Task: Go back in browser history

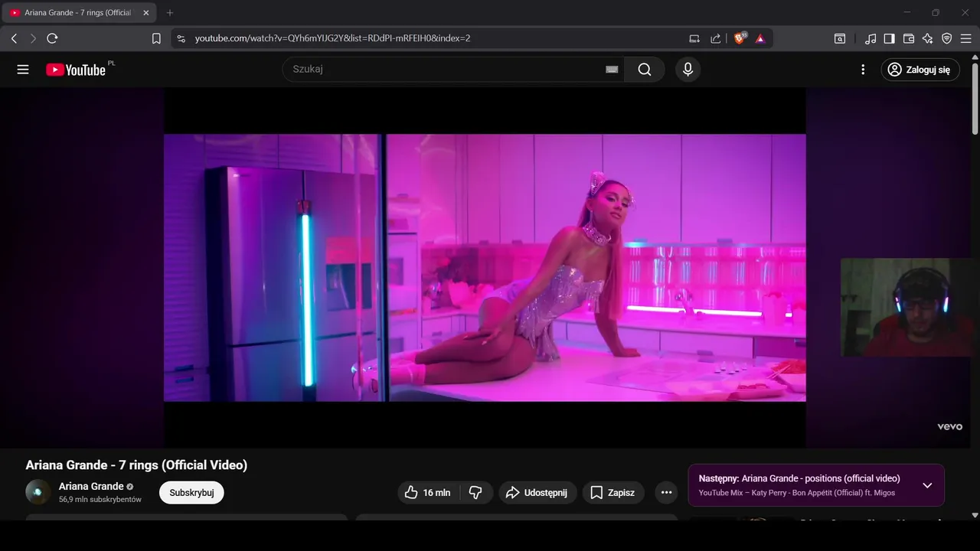Action: [14, 38]
